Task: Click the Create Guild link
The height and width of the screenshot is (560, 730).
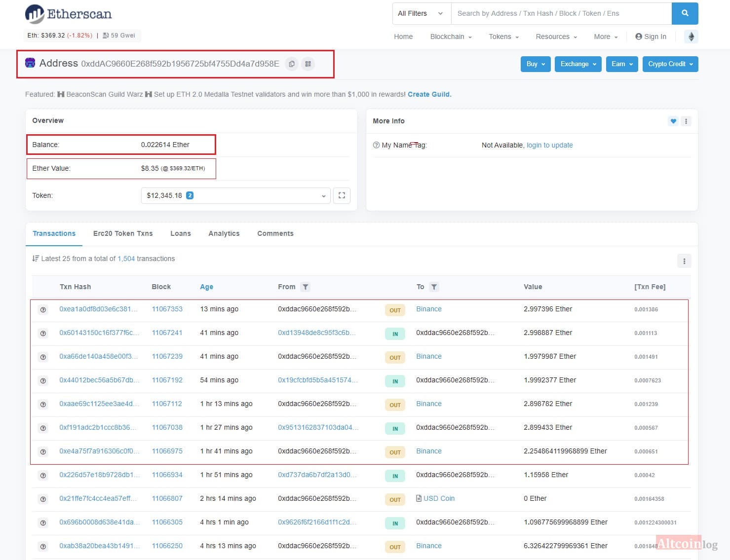Action: (x=429, y=94)
